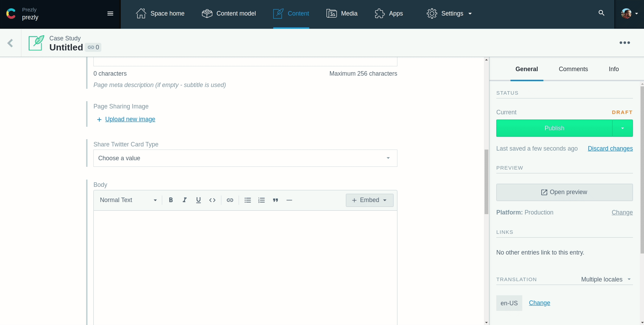Insert a horizontal rule divider
Viewport: 644px width, 325px height.
click(289, 200)
